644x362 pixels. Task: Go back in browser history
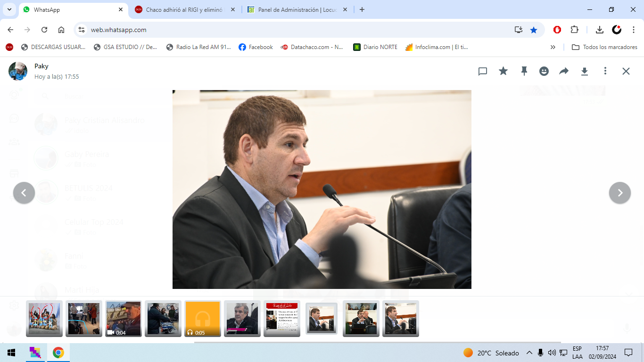[10, 30]
